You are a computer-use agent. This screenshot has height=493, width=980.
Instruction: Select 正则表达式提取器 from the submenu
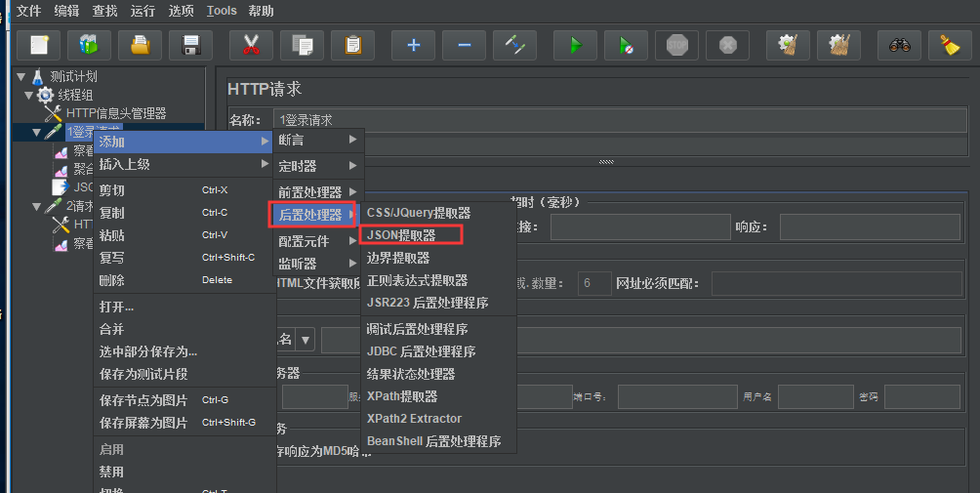click(438, 280)
